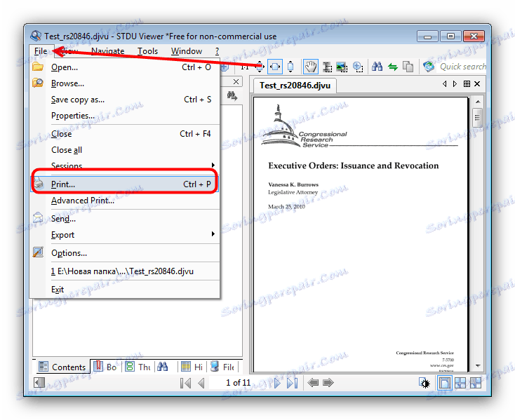515x420 pixels.
Task: Choose Advanced Print...
Action: pyautogui.click(x=125, y=201)
